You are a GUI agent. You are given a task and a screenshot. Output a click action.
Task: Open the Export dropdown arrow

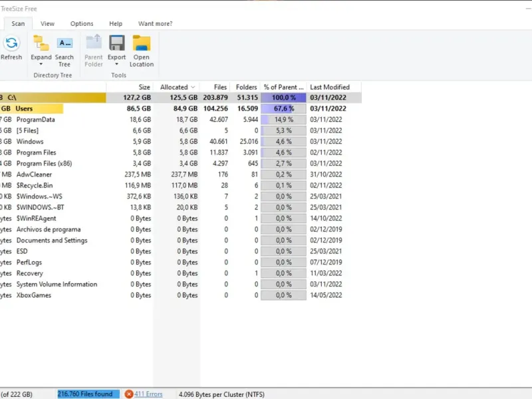(117, 64)
